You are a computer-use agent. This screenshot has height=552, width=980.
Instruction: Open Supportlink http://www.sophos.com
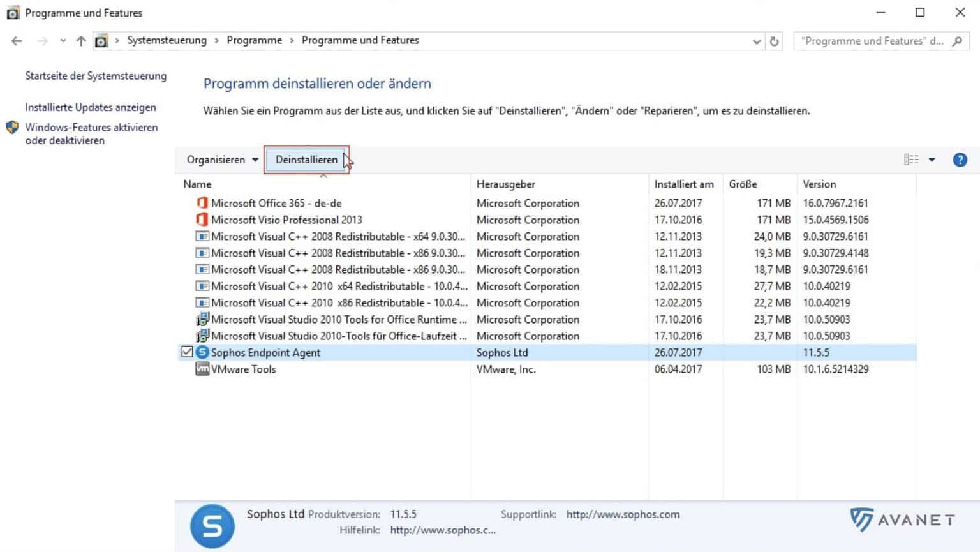pyautogui.click(x=623, y=514)
